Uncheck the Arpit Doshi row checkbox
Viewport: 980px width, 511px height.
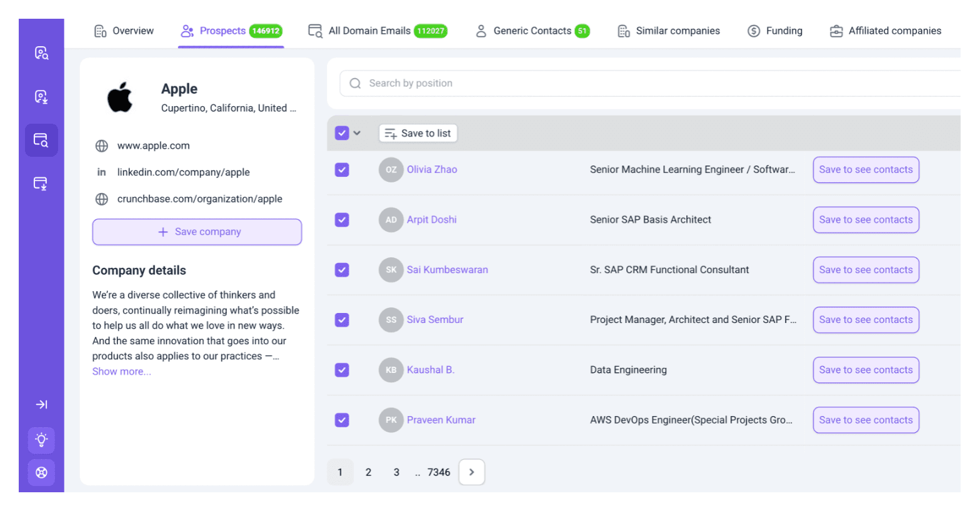point(342,220)
